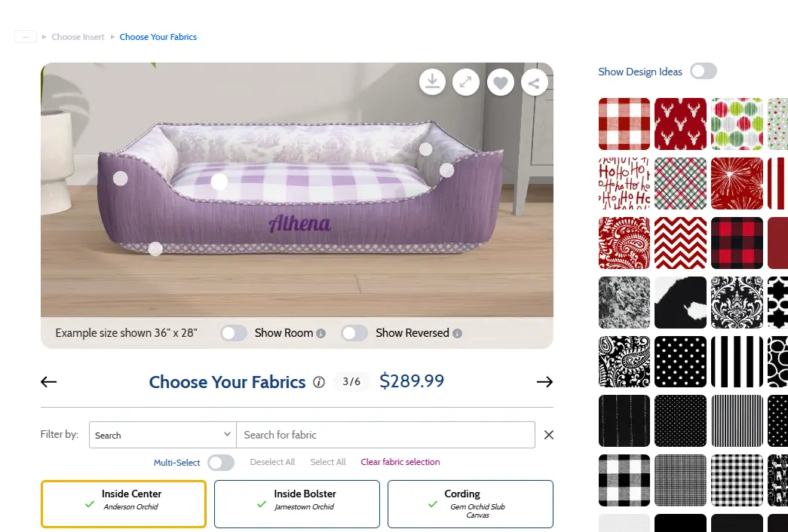Open the Filter by Search dropdown
Image resolution: width=788 pixels, height=532 pixels.
click(x=162, y=435)
